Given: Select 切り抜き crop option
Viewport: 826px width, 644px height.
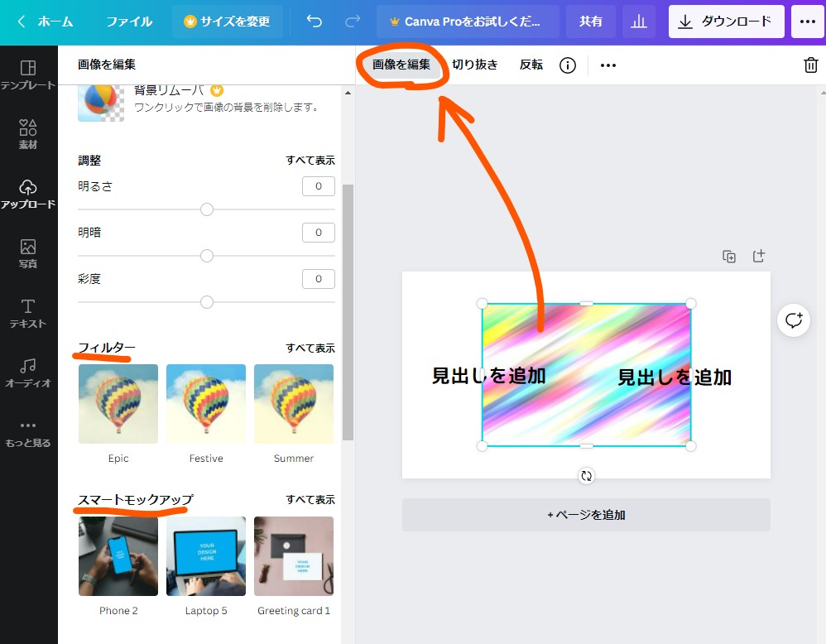Looking at the screenshot, I should click(474, 65).
